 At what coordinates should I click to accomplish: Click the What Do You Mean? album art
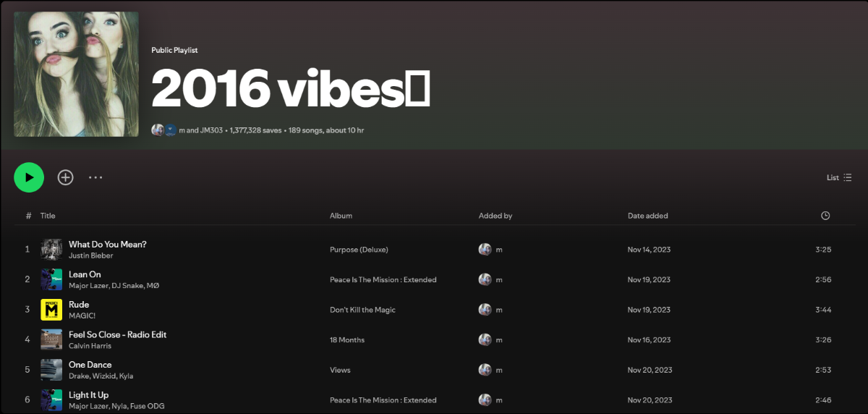click(51, 250)
